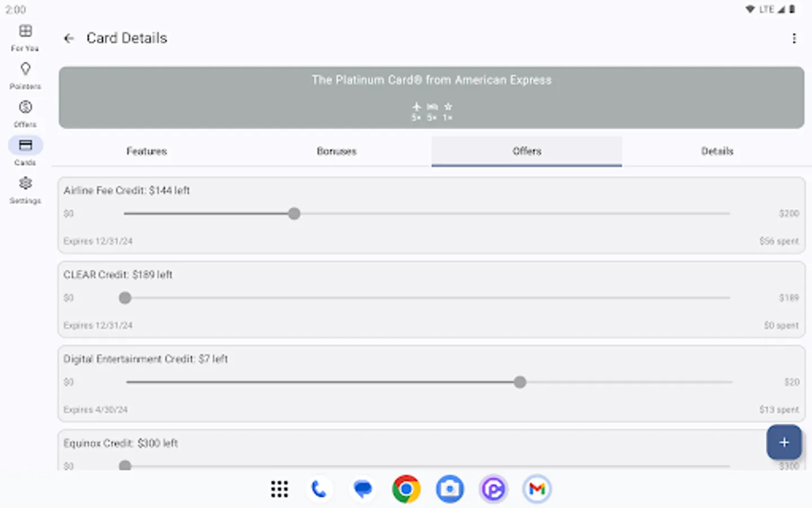Image resolution: width=812 pixels, height=508 pixels.
Task: Open the Settings gear icon
Action: pyautogui.click(x=25, y=183)
